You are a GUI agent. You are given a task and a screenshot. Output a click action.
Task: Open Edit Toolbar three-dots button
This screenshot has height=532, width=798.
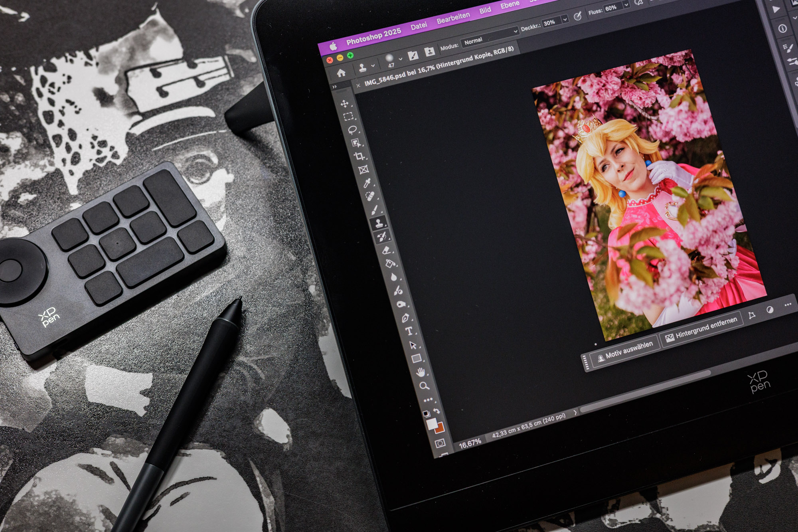(428, 399)
